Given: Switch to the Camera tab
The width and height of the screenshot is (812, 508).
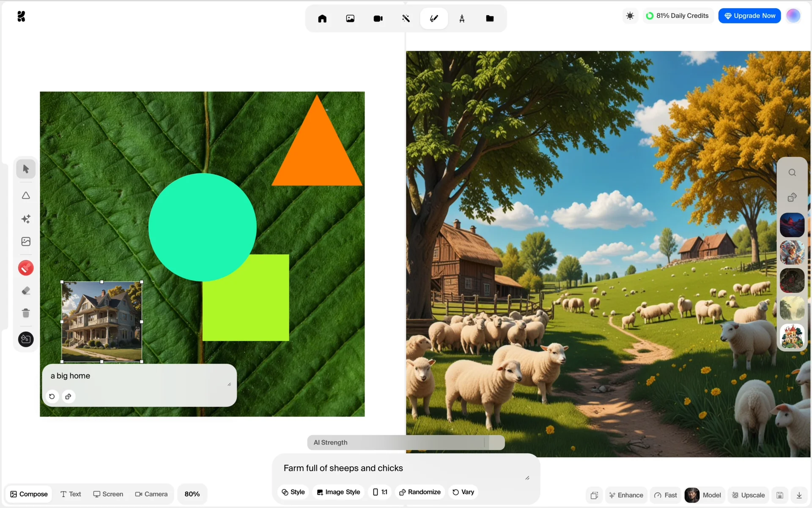Looking at the screenshot, I should pyautogui.click(x=151, y=494).
